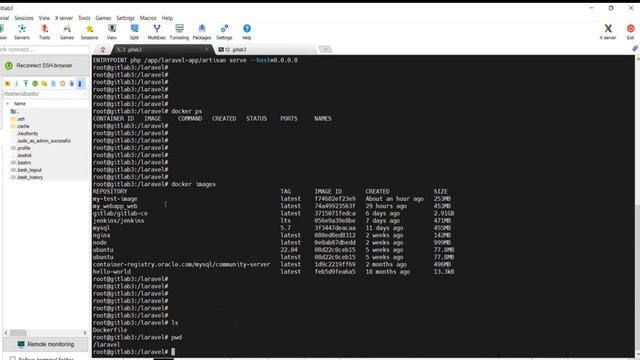The image size is (640, 360).
Task: Click the Remote monitoring button
Action: 45,344
